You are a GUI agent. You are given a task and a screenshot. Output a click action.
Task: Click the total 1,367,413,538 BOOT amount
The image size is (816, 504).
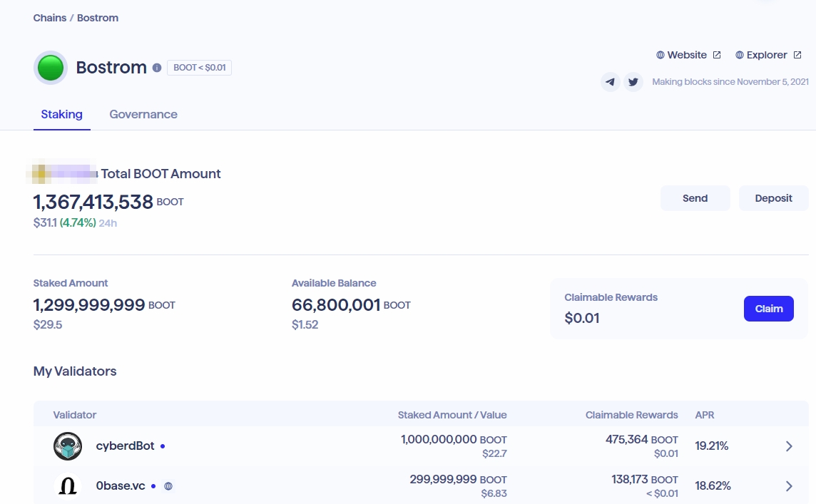(x=108, y=202)
